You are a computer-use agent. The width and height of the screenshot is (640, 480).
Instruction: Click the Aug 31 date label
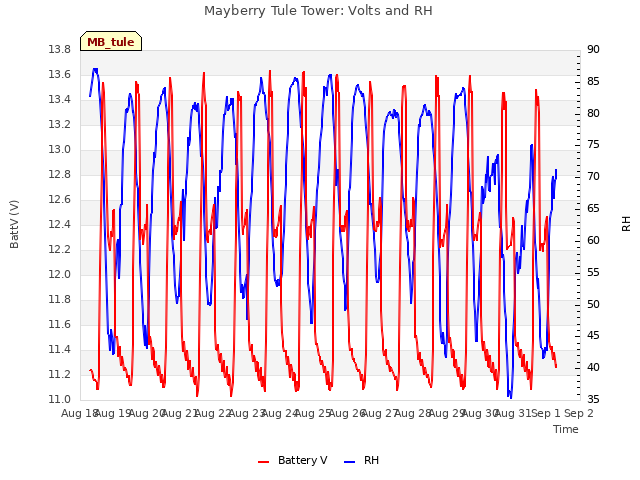coord(513,413)
